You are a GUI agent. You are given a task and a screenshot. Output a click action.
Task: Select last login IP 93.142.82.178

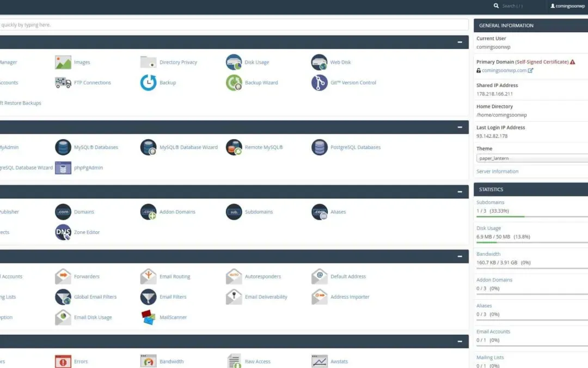(492, 136)
